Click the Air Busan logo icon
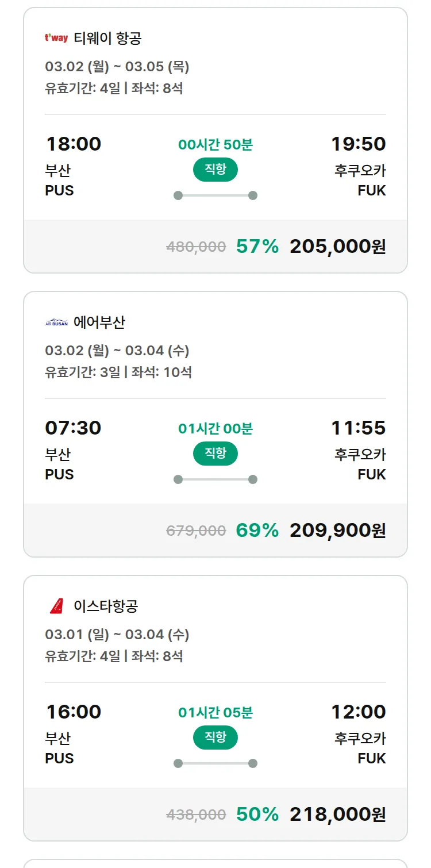 tap(56, 322)
